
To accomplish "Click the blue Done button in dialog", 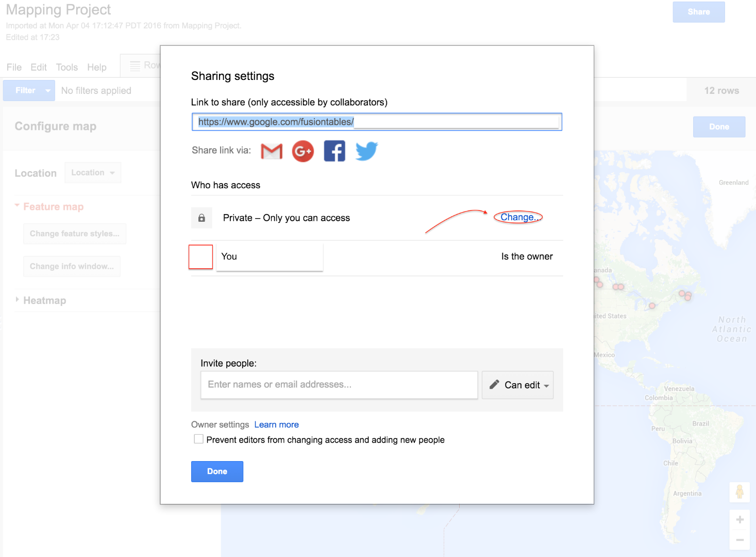I will pos(217,471).
